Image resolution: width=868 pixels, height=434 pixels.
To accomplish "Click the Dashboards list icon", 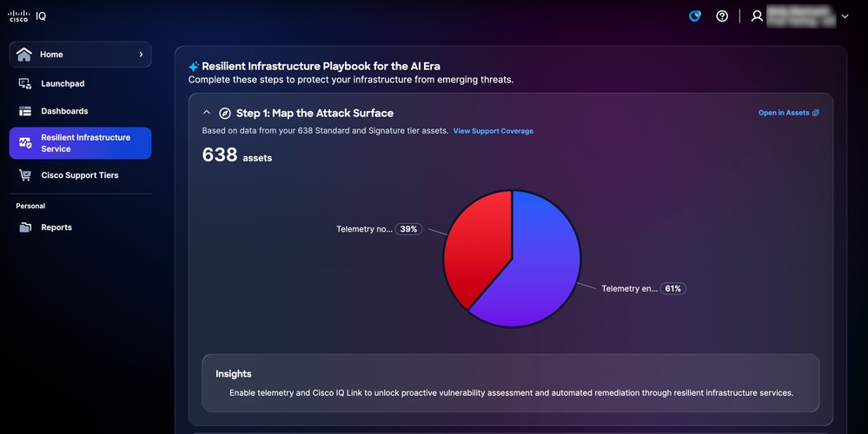I will click(25, 111).
